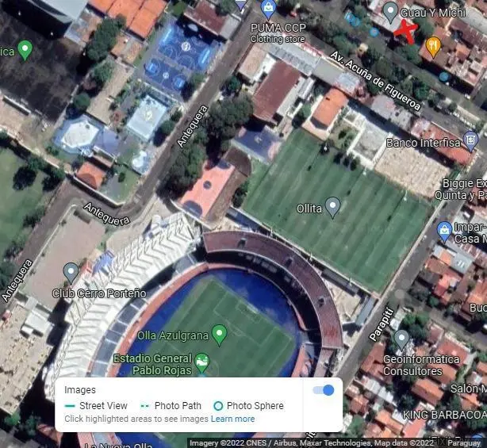Open the Olla Azulgrana green pin
Image resolution: width=487 pixels, height=448 pixels.
coord(219,334)
